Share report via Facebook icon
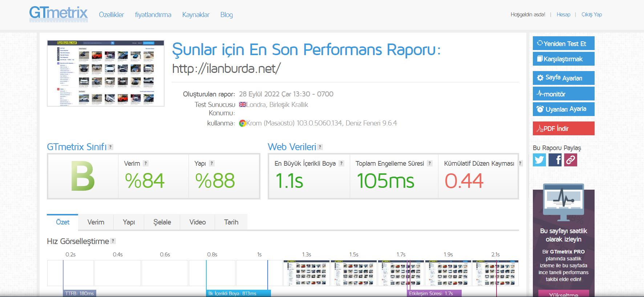 click(555, 160)
